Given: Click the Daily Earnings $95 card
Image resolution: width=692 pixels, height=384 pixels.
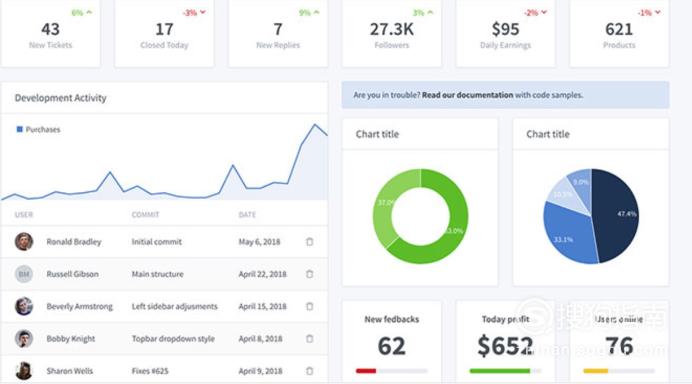Looking at the screenshot, I should click(505, 34).
